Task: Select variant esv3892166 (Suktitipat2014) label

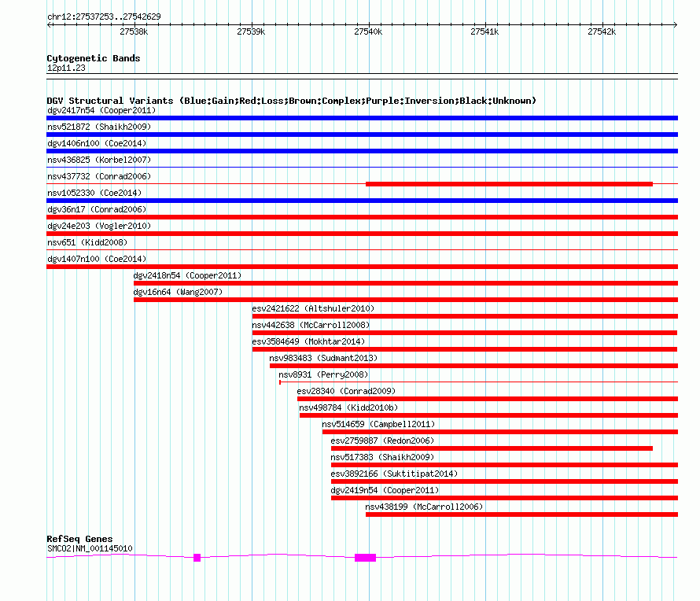Action: point(394,474)
